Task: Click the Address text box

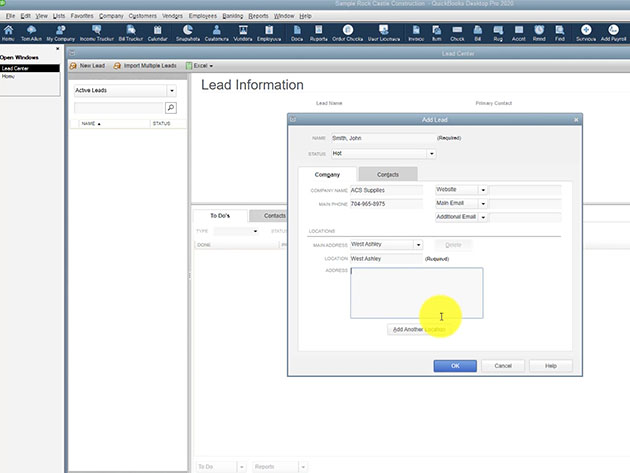Action: tap(417, 293)
